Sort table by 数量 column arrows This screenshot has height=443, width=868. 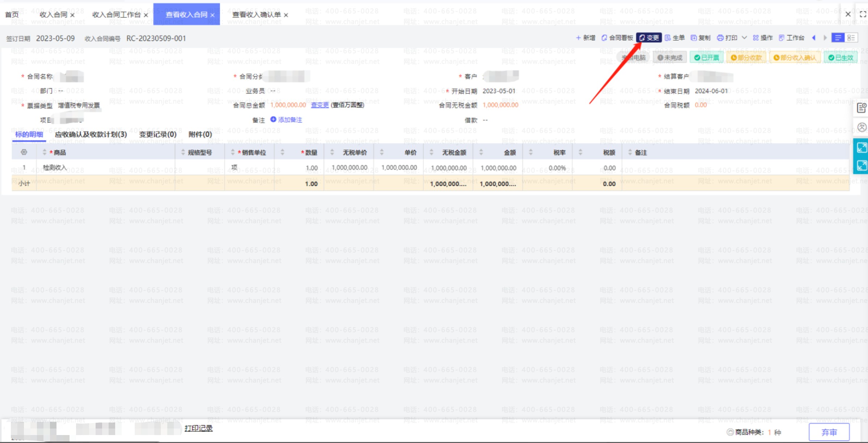point(282,152)
